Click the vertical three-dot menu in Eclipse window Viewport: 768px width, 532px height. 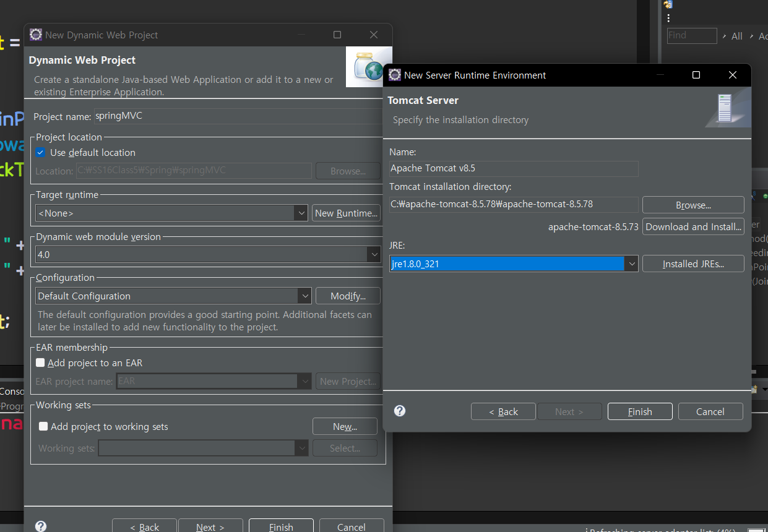pos(668,18)
